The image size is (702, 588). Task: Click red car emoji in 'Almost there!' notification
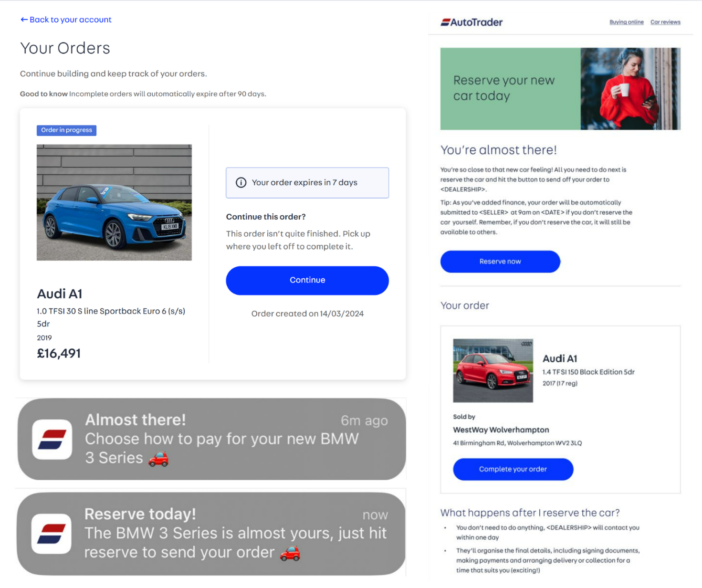coord(158,458)
